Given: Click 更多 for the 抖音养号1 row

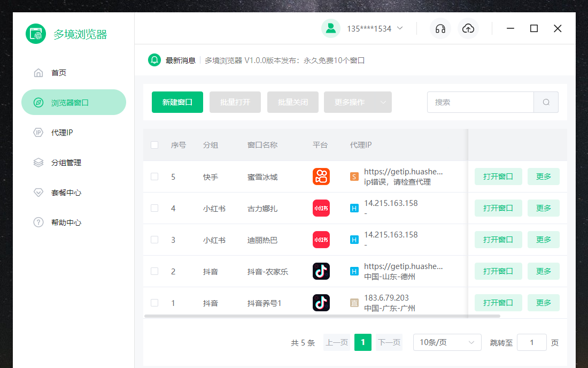Looking at the screenshot, I should click(544, 302).
